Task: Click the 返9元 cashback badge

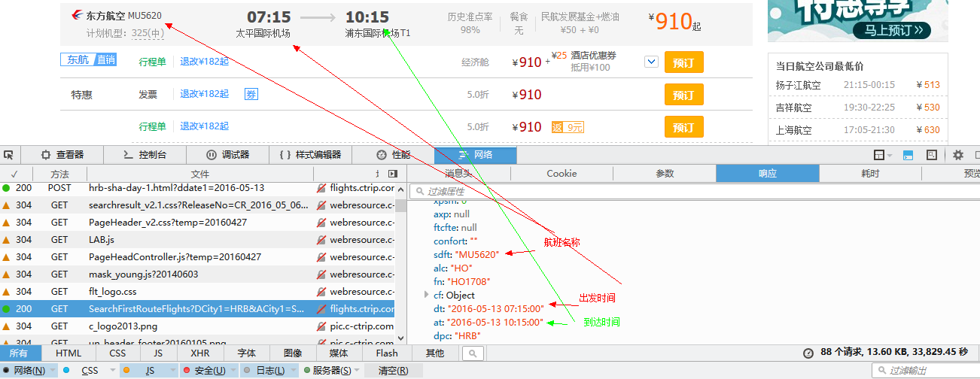Action: pyautogui.click(x=568, y=127)
